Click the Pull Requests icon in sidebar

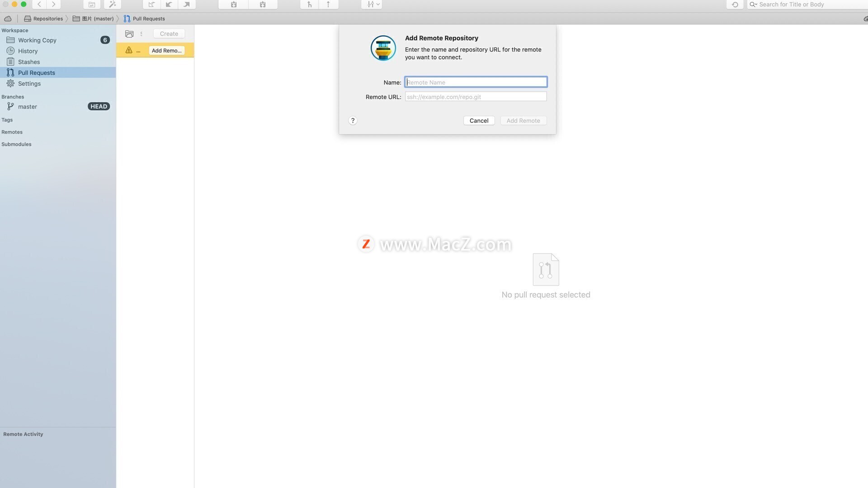pos(10,72)
